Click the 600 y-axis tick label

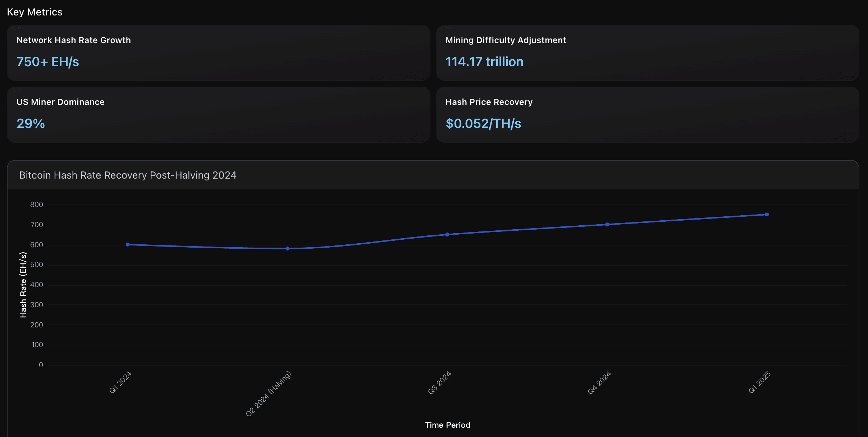pyautogui.click(x=37, y=245)
